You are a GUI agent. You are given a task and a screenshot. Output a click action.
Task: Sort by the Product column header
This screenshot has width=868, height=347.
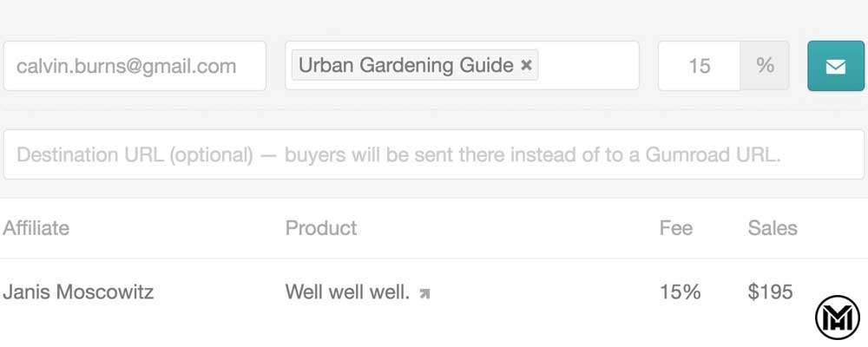[x=321, y=228]
